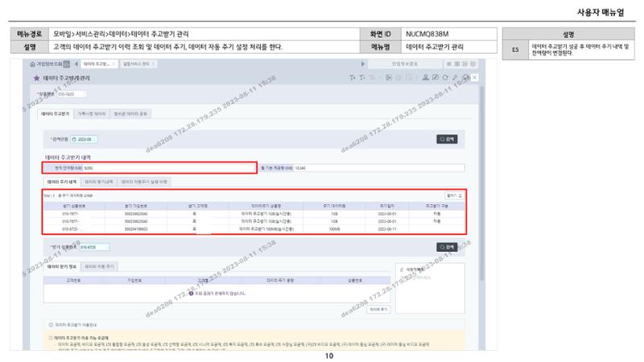Click the 검색 button next to 받기 상품번호

click(x=447, y=247)
